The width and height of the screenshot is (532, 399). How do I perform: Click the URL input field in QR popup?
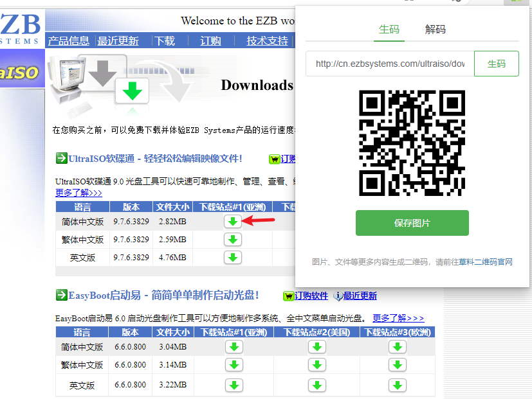pyautogui.click(x=390, y=64)
